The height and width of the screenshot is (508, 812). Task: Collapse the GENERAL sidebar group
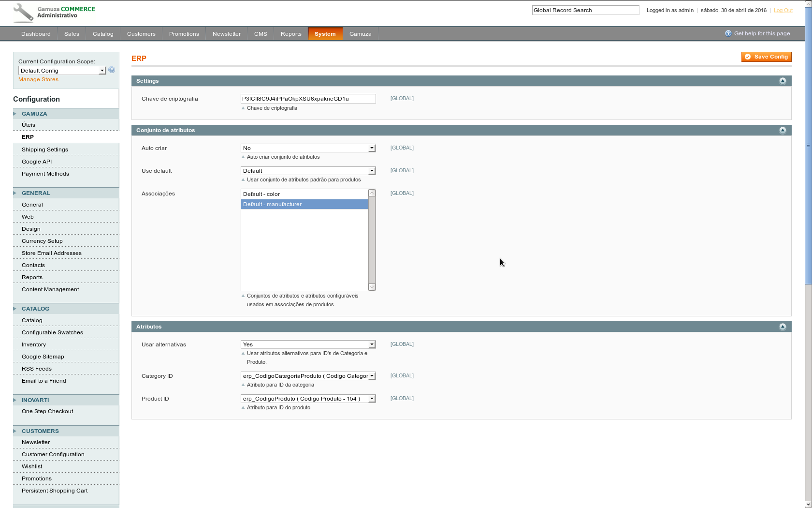[x=66, y=193]
